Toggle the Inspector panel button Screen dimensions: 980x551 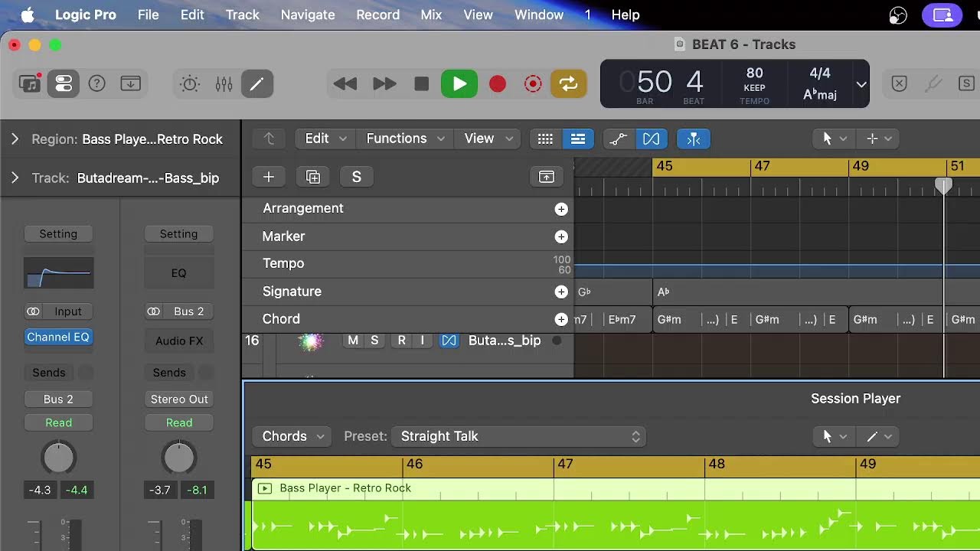tap(63, 83)
